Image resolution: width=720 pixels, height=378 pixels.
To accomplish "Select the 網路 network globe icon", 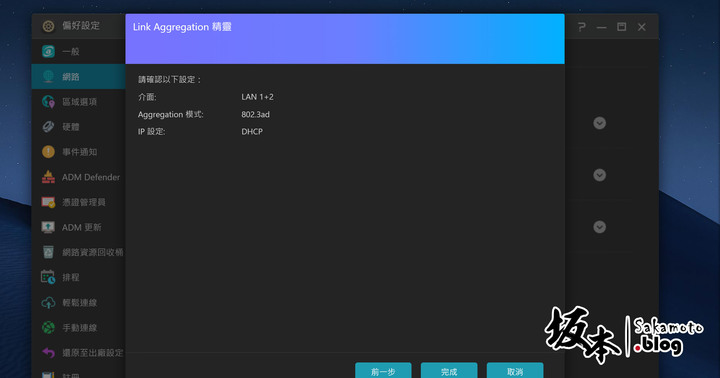I will [x=48, y=77].
